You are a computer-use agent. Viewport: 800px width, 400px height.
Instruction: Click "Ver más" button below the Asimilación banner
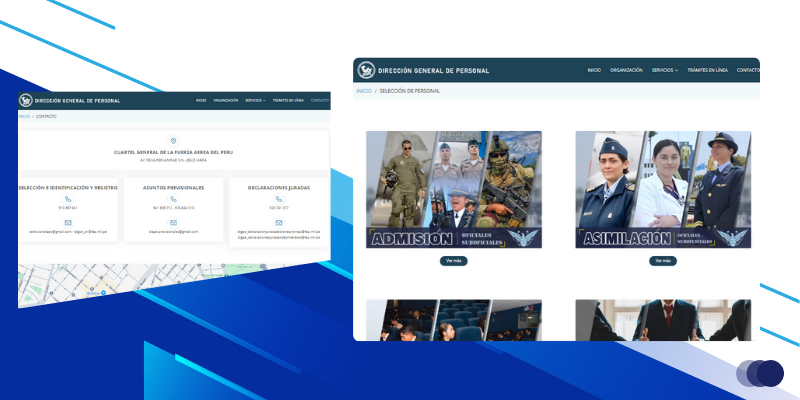(x=662, y=261)
